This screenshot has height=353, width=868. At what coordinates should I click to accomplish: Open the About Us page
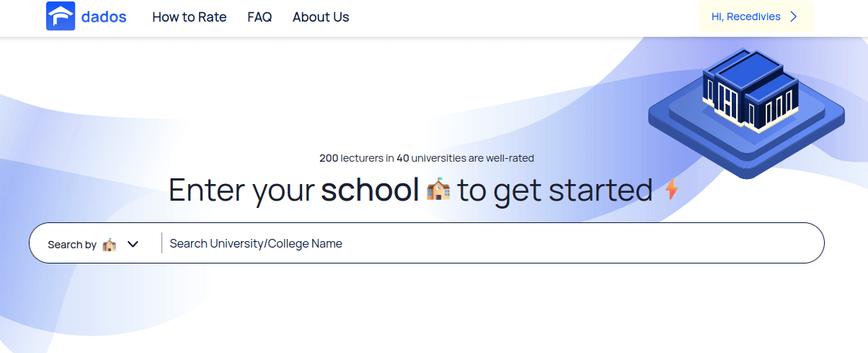[321, 17]
